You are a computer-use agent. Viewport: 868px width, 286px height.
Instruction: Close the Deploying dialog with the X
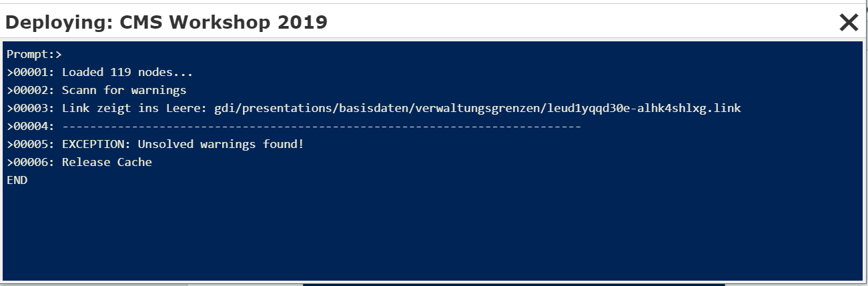848,23
